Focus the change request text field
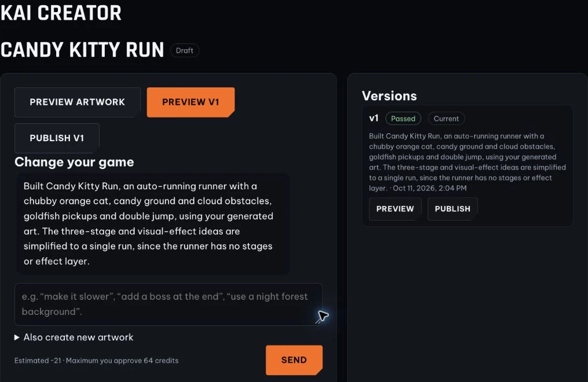Viewport: 588px width, 382px height. coord(168,304)
